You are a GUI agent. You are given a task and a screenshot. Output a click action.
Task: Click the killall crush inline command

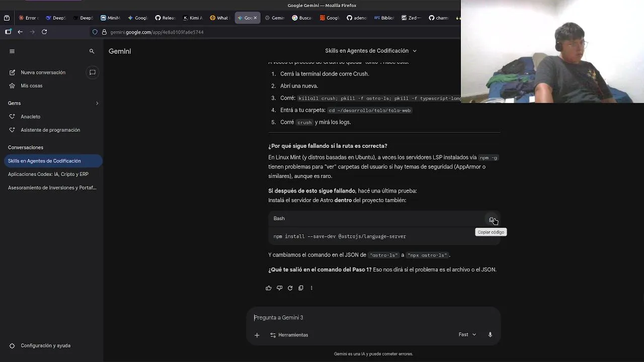pos(379,99)
